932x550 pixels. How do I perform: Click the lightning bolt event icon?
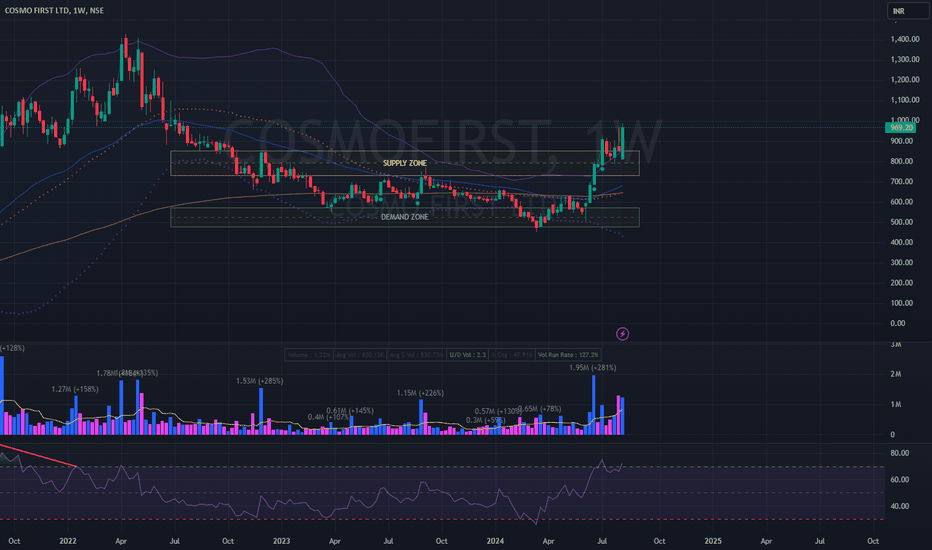622,334
